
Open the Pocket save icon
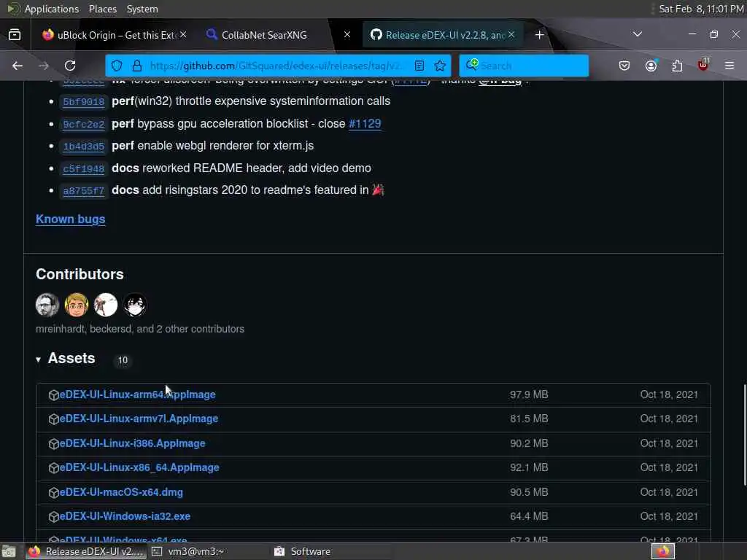(x=624, y=66)
